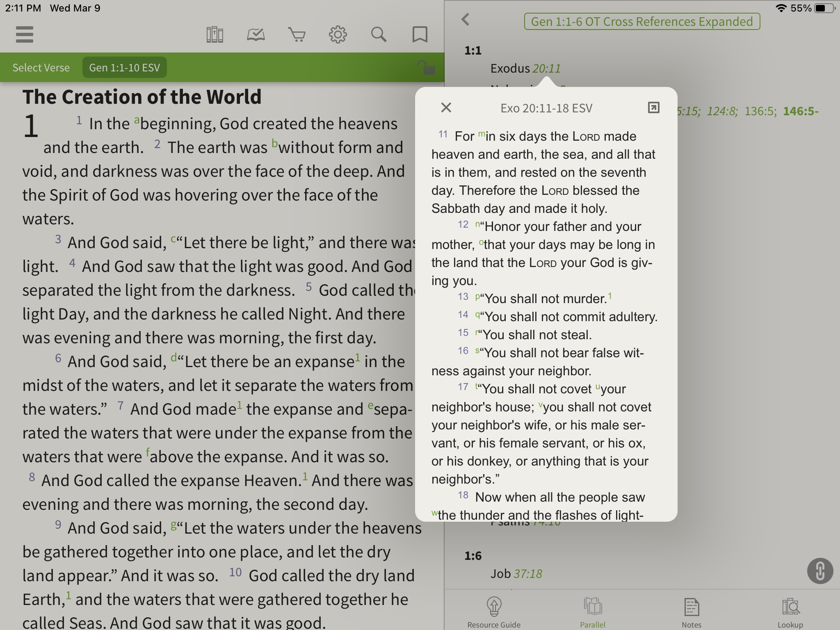Open the reading plan icon
Screen dimensions: 840x630
256,35
